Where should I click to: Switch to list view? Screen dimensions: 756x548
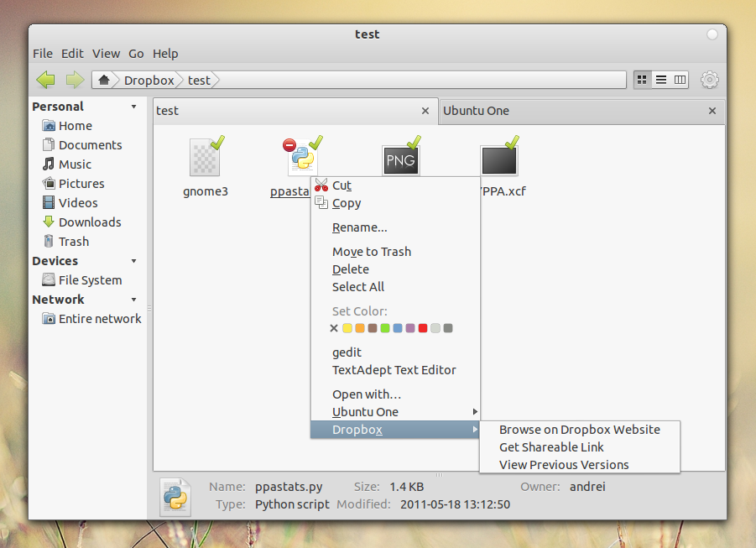661,80
